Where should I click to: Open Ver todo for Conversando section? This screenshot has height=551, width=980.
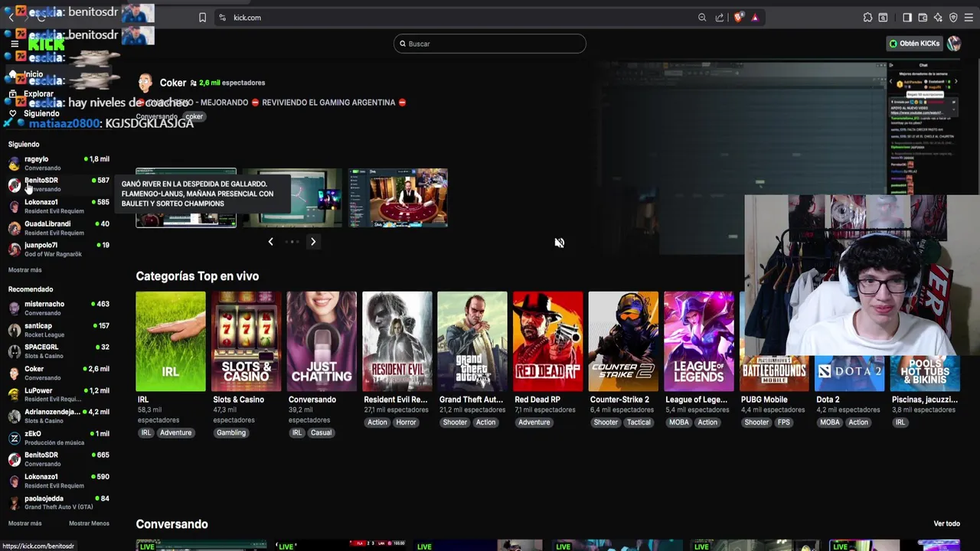click(x=946, y=523)
